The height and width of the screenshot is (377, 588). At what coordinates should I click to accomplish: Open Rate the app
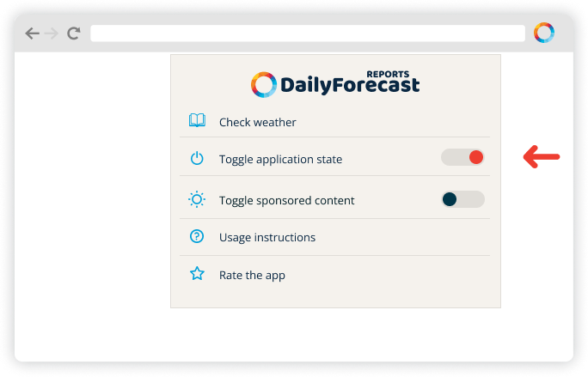click(x=252, y=276)
